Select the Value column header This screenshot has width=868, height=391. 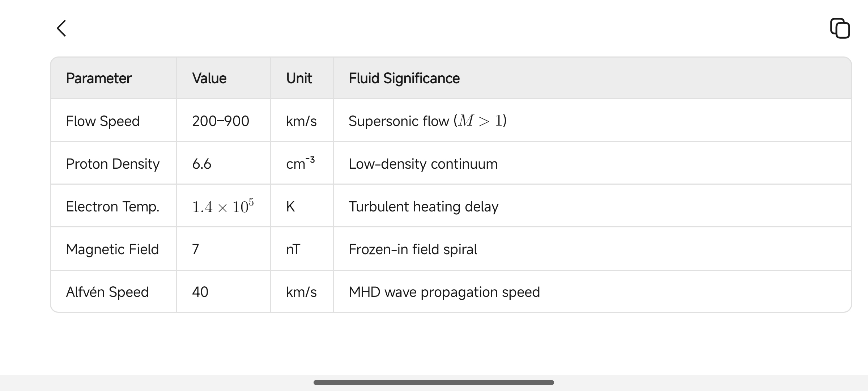[x=209, y=78]
